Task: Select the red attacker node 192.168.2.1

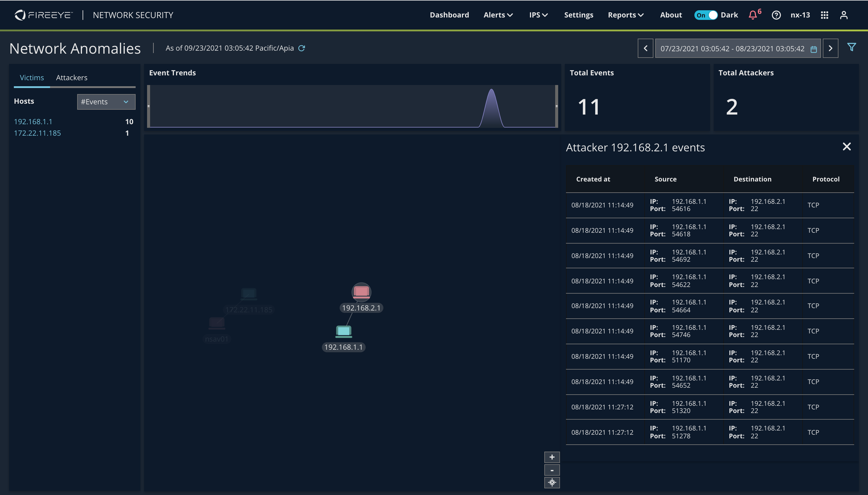Action: click(361, 292)
